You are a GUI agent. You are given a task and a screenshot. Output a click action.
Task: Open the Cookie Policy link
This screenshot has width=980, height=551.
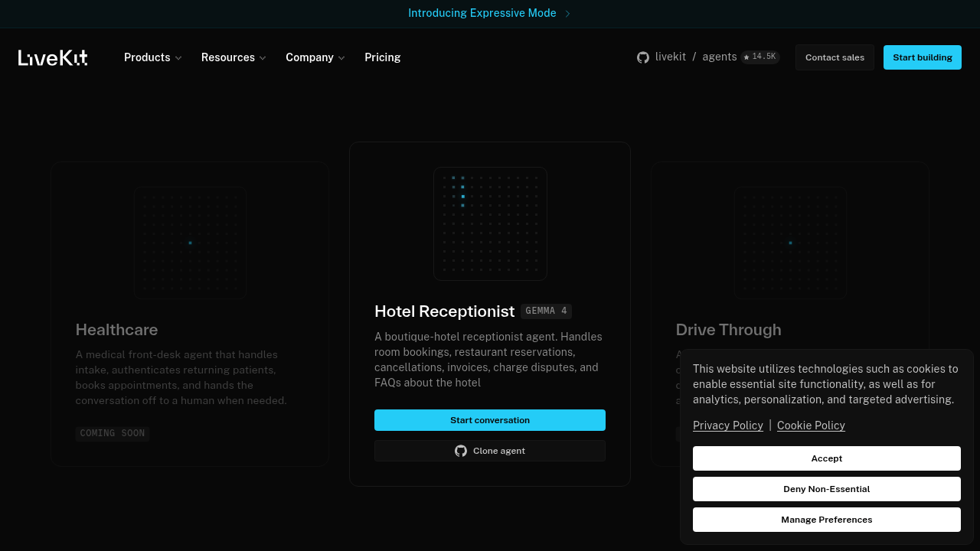pos(811,425)
